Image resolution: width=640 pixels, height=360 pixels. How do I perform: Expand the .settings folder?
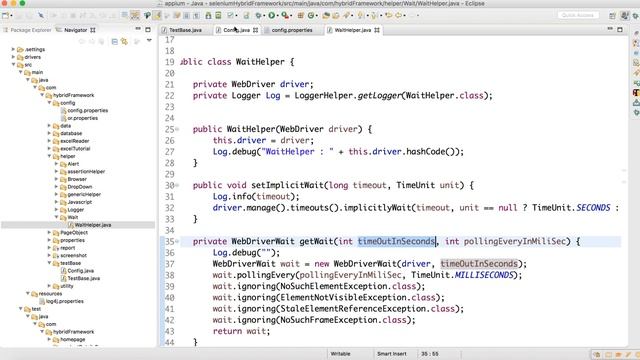coord(13,49)
